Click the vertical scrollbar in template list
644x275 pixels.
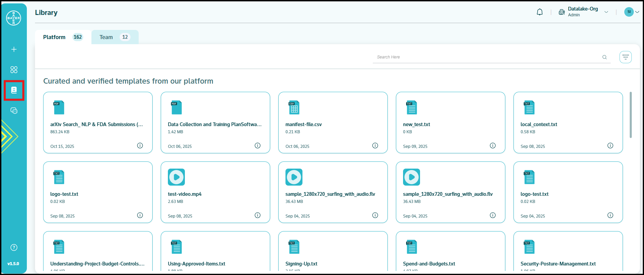(x=631, y=115)
